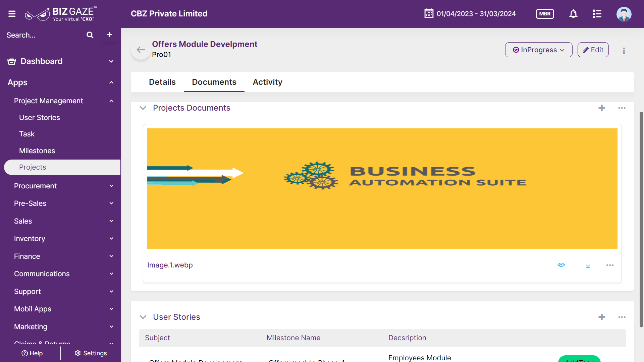Add a new User Story

(602, 317)
